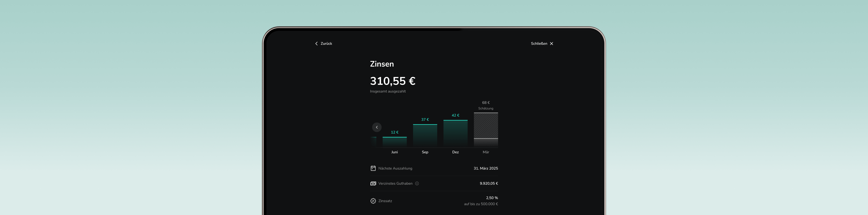Click the Juni month label
This screenshot has height=215, width=868.
coord(394,152)
